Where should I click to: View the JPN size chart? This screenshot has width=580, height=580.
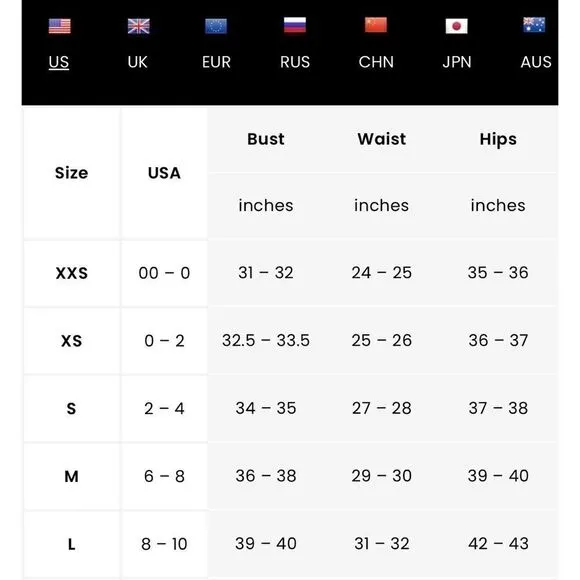point(457,62)
